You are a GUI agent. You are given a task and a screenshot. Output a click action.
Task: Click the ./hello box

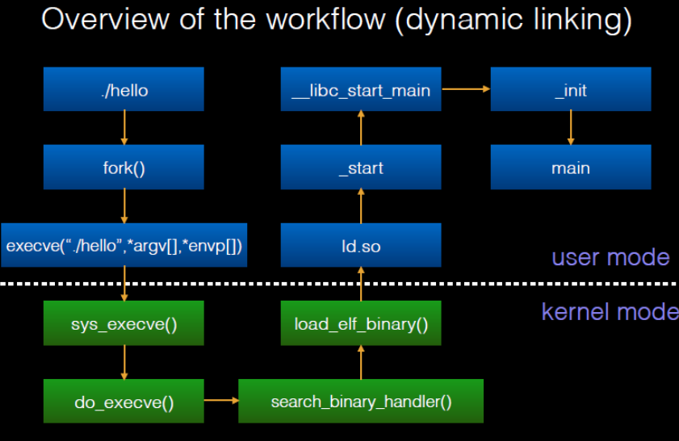[x=123, y=90]
